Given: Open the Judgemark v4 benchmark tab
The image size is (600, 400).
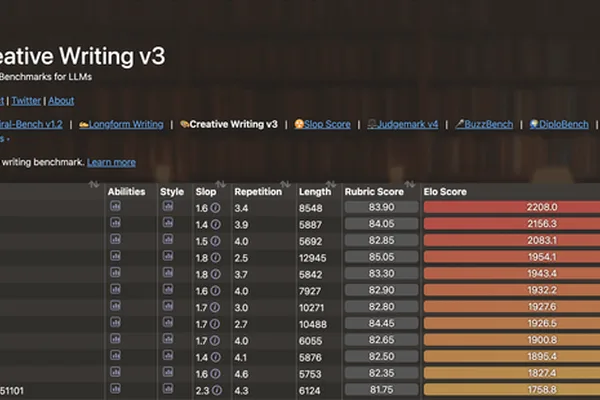Looking at the screenshot, I should (x=403, y=124).
